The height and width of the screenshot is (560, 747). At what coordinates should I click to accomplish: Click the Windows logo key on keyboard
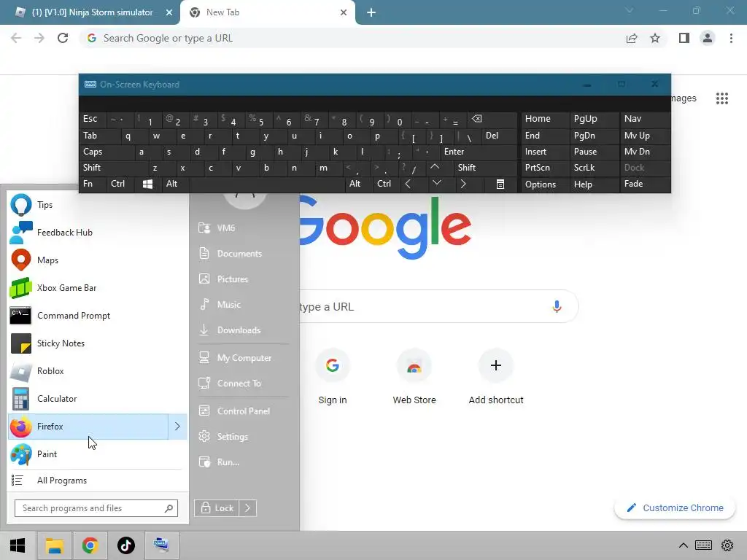147,184
